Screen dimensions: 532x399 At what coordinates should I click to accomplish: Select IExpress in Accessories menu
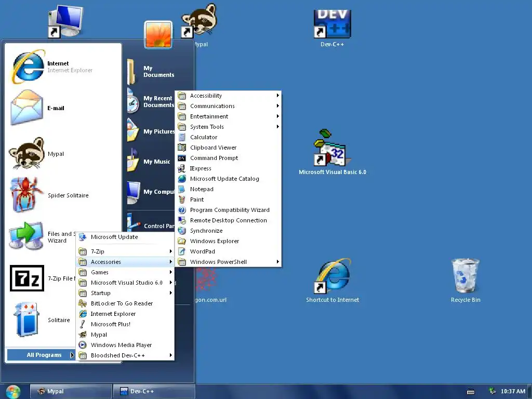click(x=229, y=168)
